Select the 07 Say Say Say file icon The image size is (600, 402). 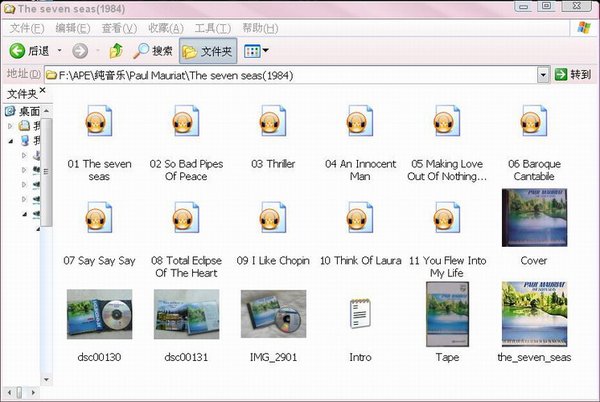click(x=99, y=217)
